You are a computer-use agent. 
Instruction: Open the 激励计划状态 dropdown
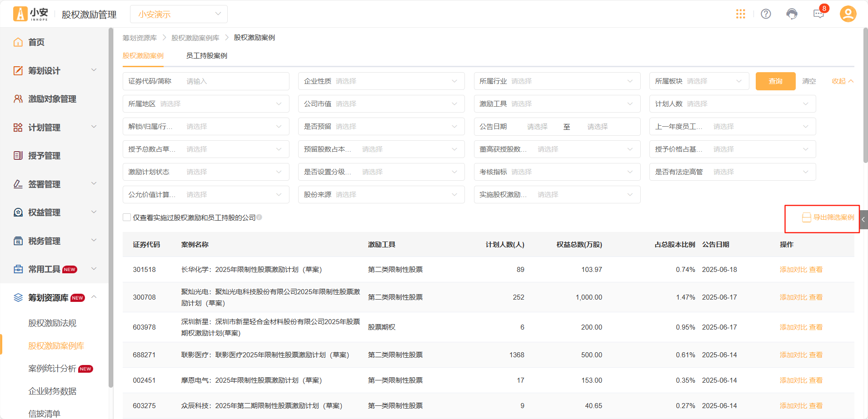[206, 172]
